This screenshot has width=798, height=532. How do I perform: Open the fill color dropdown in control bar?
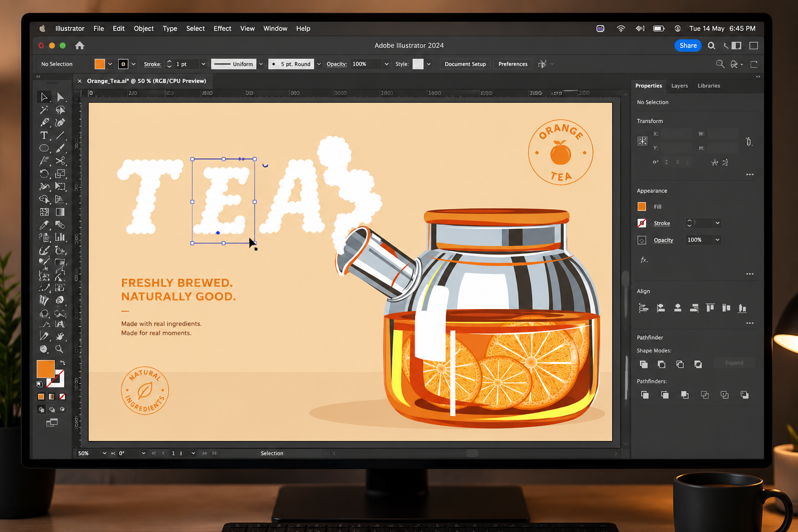coord(110,64)
